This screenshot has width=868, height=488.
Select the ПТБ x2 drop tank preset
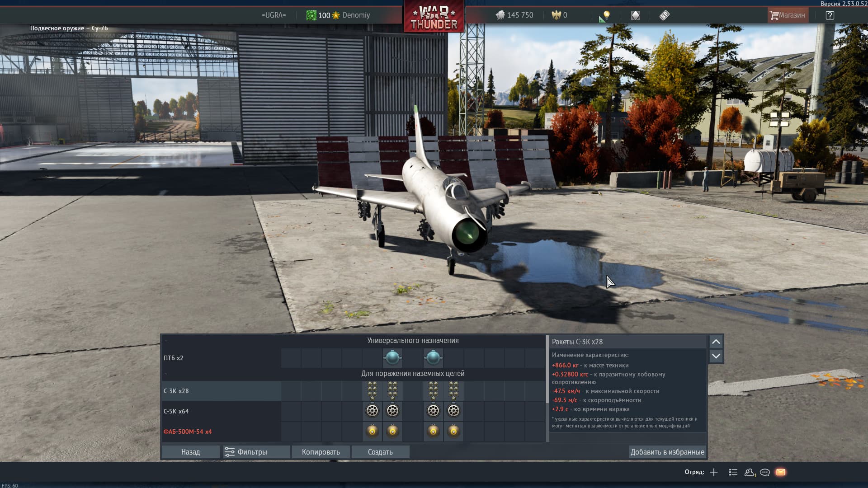point(222,358)
